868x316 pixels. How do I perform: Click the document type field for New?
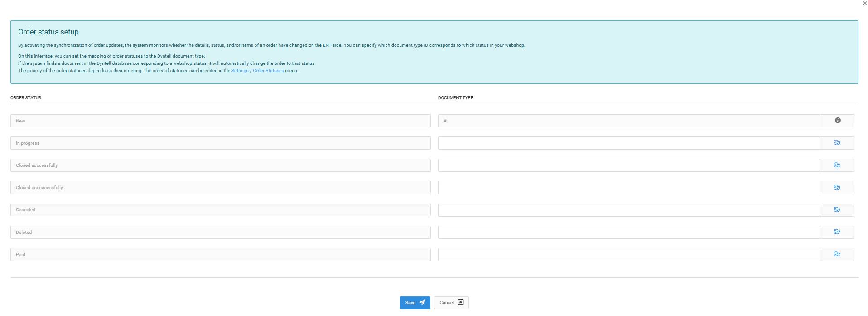pyautogui.click(x=629, y=121)
